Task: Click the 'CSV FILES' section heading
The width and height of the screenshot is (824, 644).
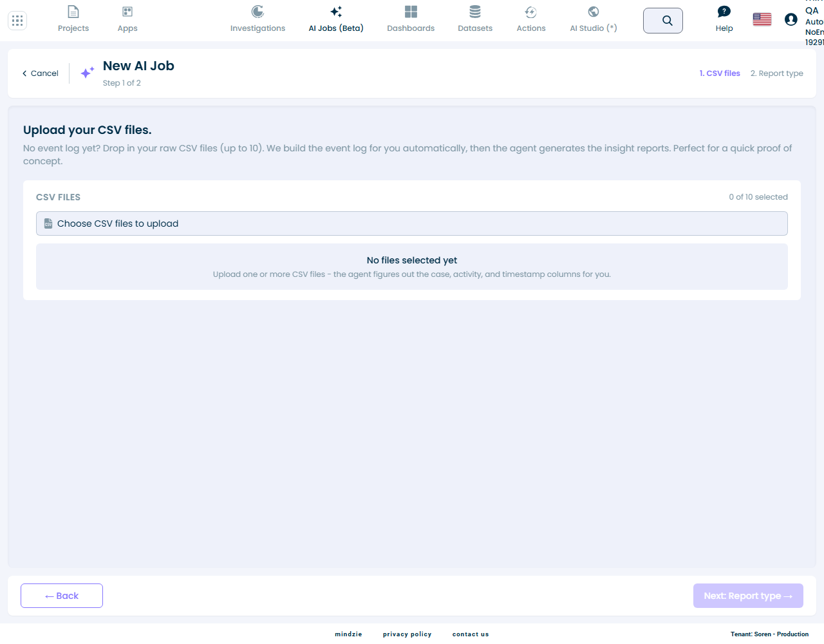Action: click(x=58, y=197)
